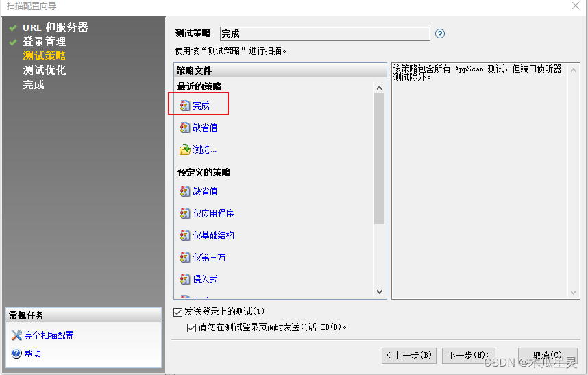Toggle the 发送登录上的测试(T) checkbox
This screenshot has height=375, width=588.
(x=177, y=312)
